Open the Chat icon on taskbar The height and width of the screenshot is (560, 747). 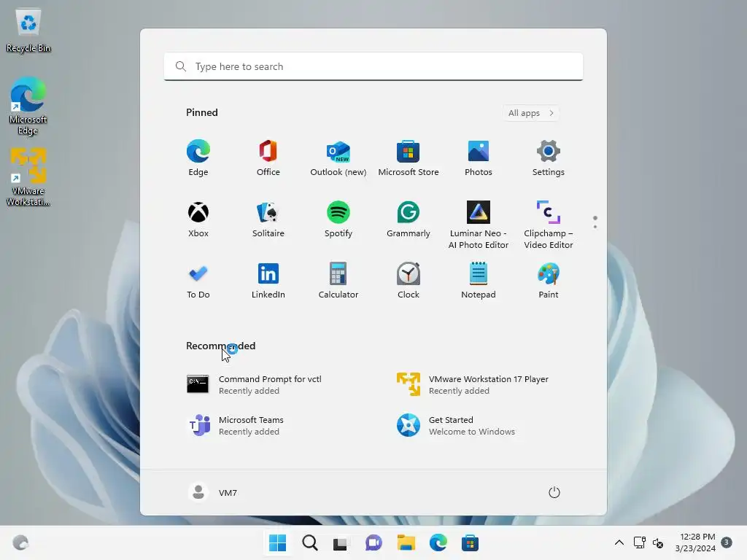373,542
